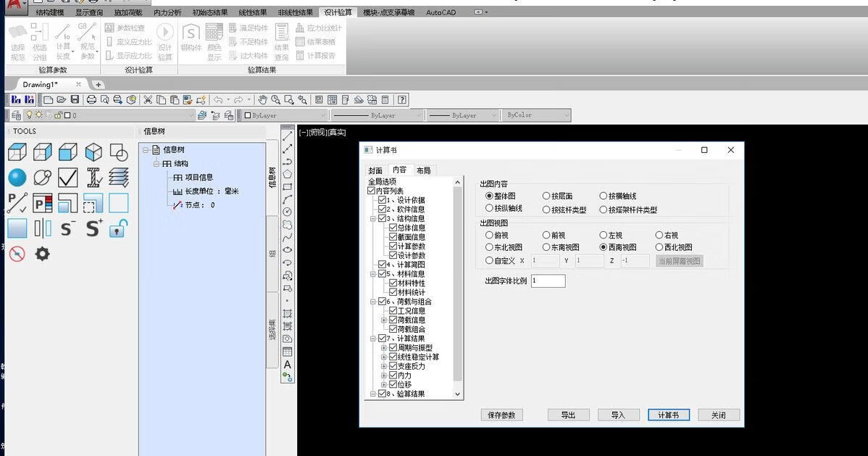Click the blue padlock unlock icon in TOOLS
Viewport: 868px width, 456px height.
tap(118, 228)
